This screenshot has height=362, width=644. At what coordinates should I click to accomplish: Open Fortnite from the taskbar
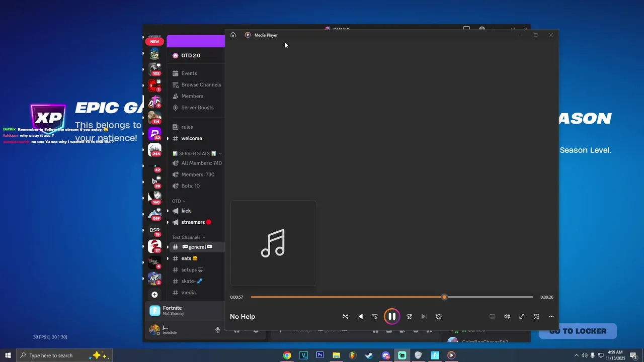coord(435,355)
